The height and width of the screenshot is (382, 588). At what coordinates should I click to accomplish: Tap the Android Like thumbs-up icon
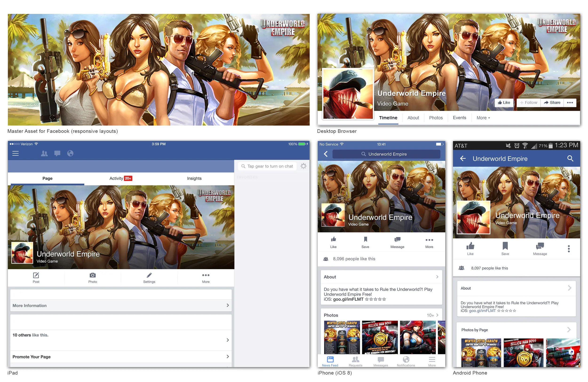tap(470, 246)
